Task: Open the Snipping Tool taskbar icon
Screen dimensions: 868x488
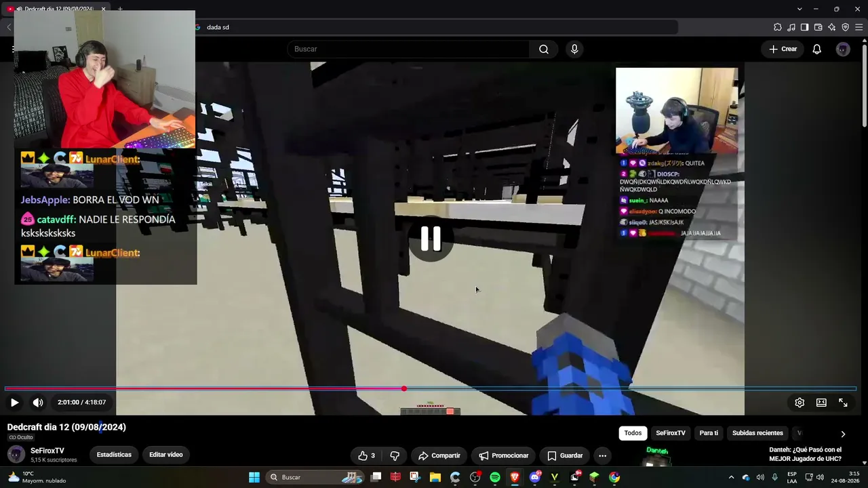Action: coord(415,477)
